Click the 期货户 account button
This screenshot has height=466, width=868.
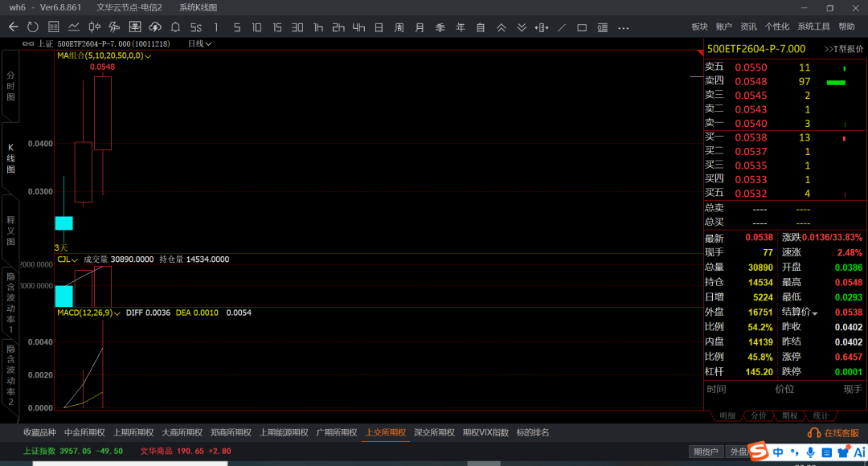706,452
